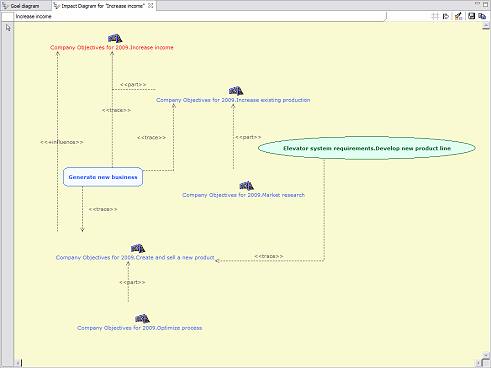This screenshot has width=491, height=368.
Task: Click the brush/edit properties toolbar icon
Action: coord(458,16)
